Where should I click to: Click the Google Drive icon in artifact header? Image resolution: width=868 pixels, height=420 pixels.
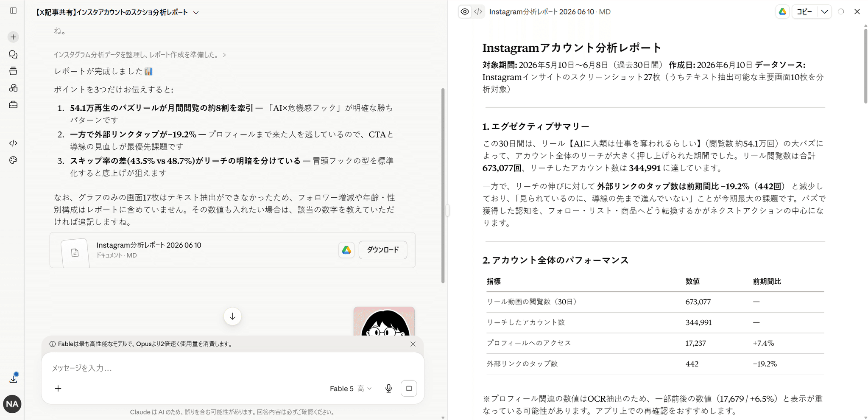click(x=782, y=12)
